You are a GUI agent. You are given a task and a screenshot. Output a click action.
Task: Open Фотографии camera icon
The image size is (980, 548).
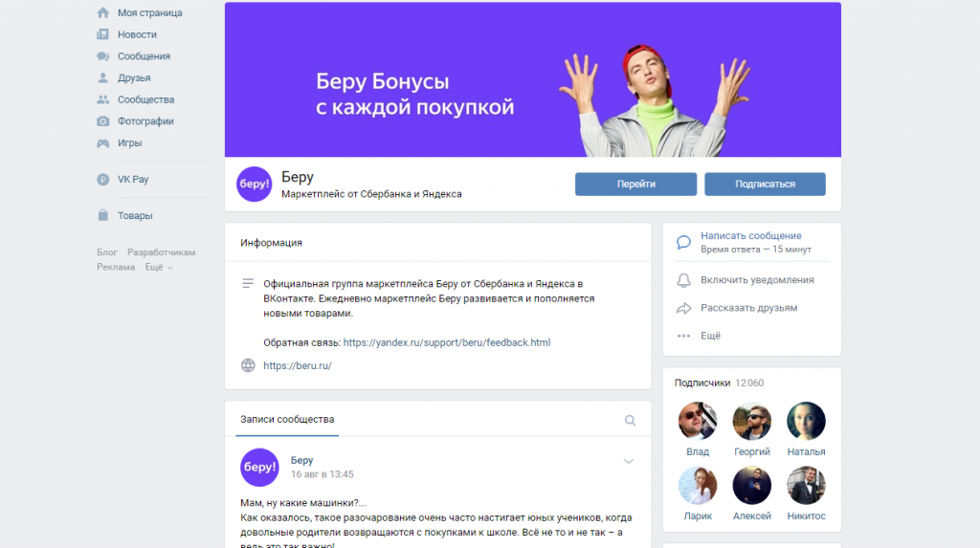pyautogui.click(x=103, y=121)
